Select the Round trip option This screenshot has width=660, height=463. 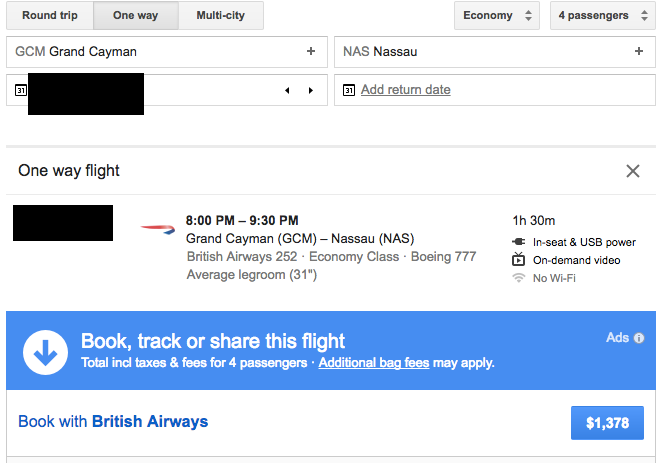pos(51,16)
